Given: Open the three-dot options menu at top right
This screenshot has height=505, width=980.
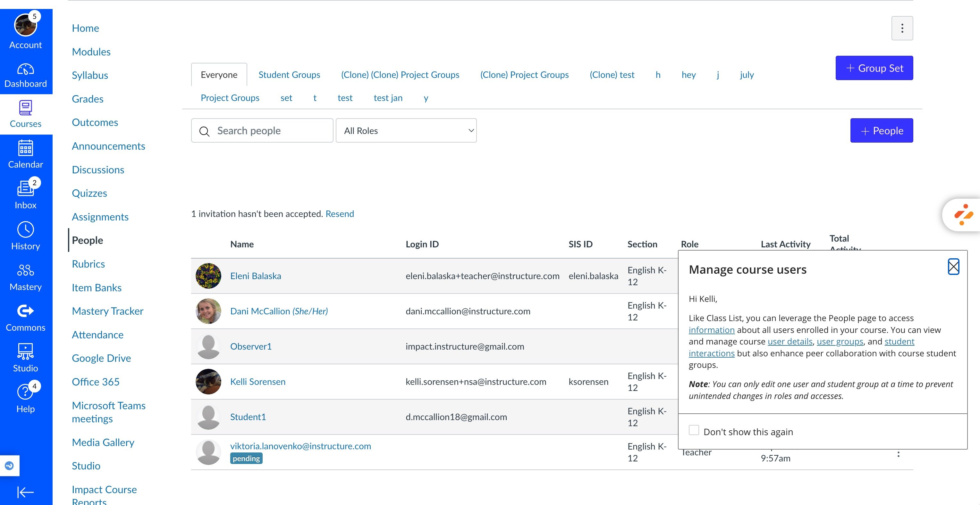Looking at the screenshot, I should (902, 28).
